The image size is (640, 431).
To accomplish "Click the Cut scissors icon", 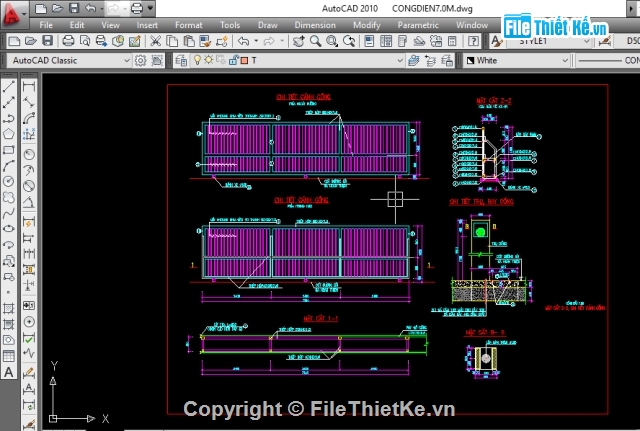I will 155,41.
